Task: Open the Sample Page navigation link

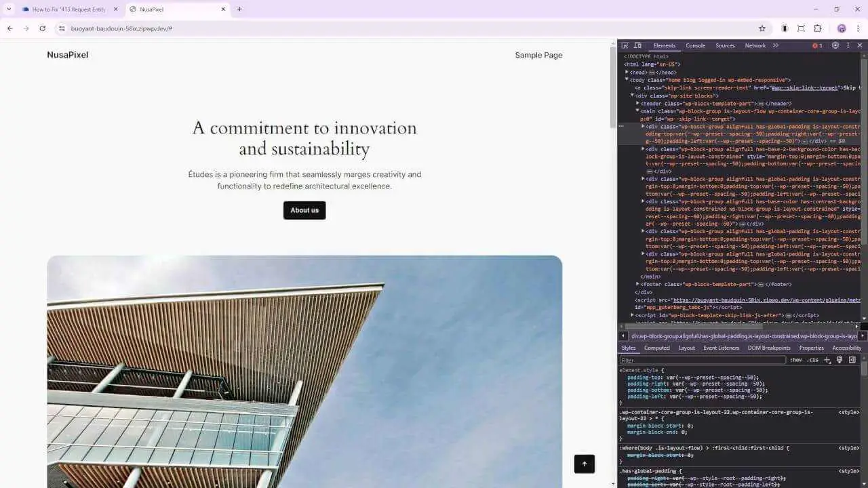Action: (538, 55)
